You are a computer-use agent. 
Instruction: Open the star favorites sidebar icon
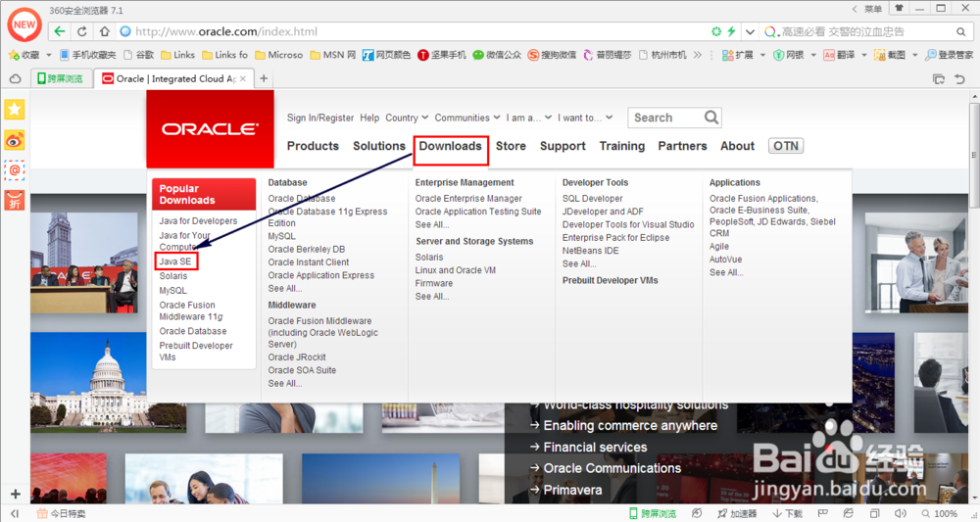tap(15, 110)
